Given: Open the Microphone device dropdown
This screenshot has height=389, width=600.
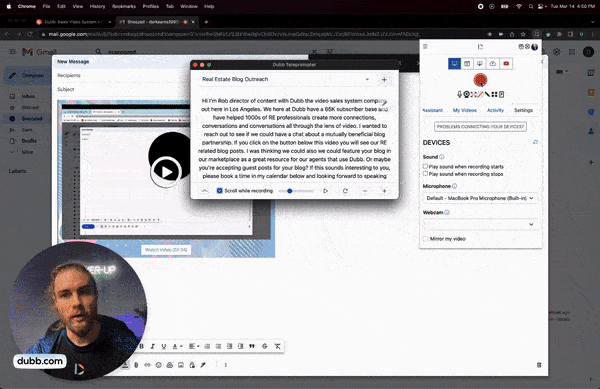Looking at the screenshot, I should coord(480,198).
